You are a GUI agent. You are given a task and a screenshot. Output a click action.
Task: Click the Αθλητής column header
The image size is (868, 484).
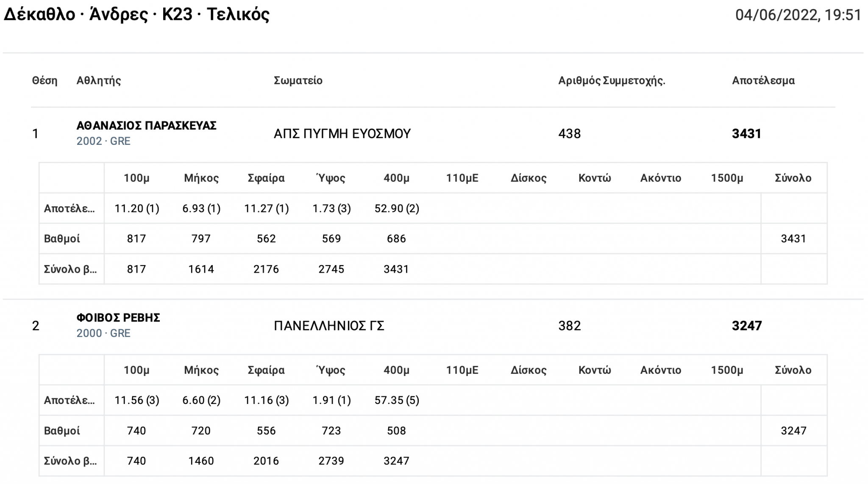pyautogui.click(x=99, y=80)
